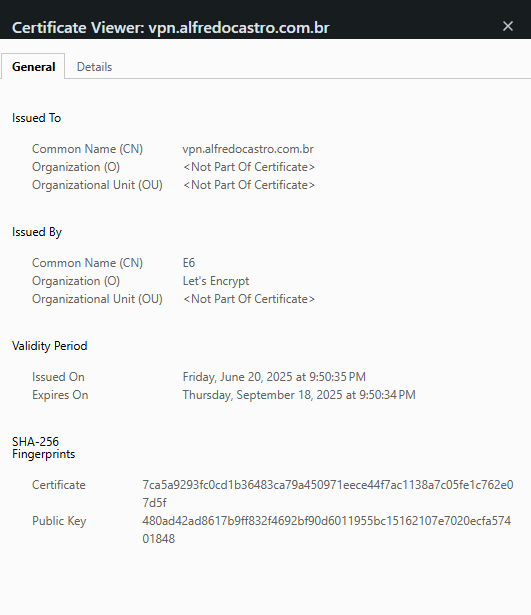Click the Issued To Organizational Unit value
Viewport: 531px width, 615px height.
click(x=249, y=185)
